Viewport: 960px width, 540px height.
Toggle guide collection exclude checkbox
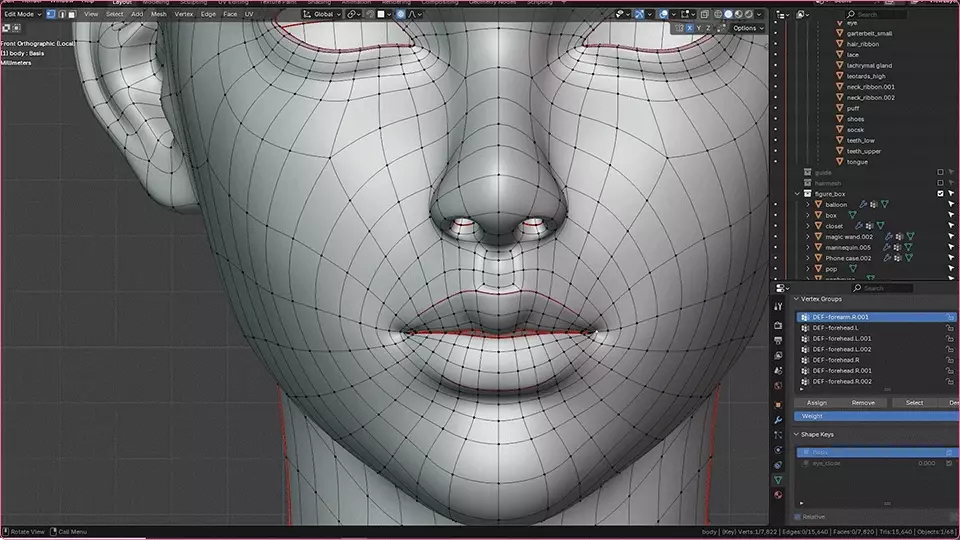(x=940, y=172)
